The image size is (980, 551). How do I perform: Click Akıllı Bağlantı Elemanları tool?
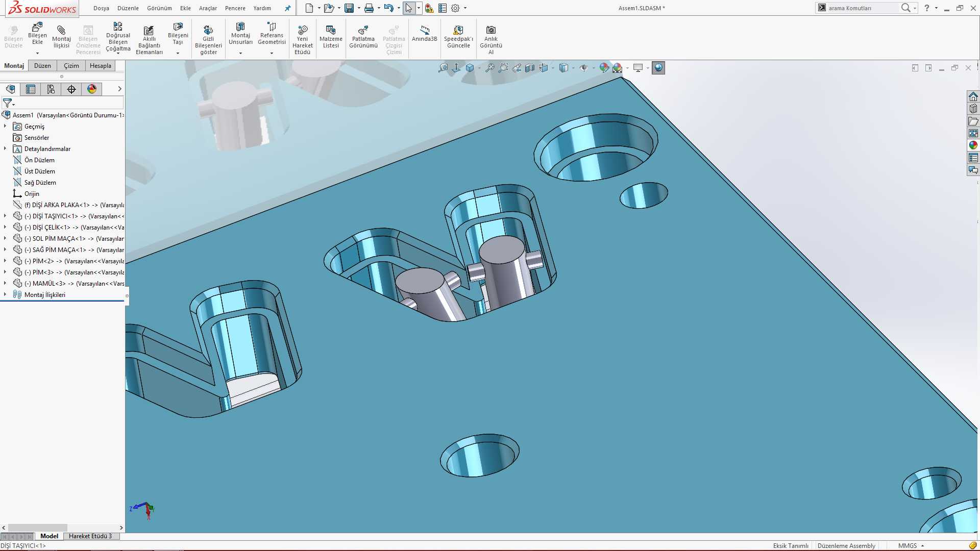pos(149,40)
